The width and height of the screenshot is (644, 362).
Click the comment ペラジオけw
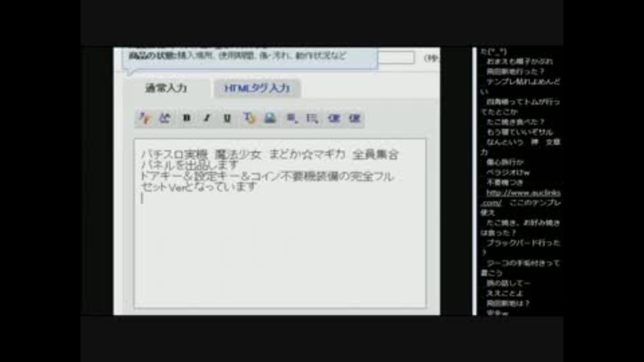tap(508, 172)
